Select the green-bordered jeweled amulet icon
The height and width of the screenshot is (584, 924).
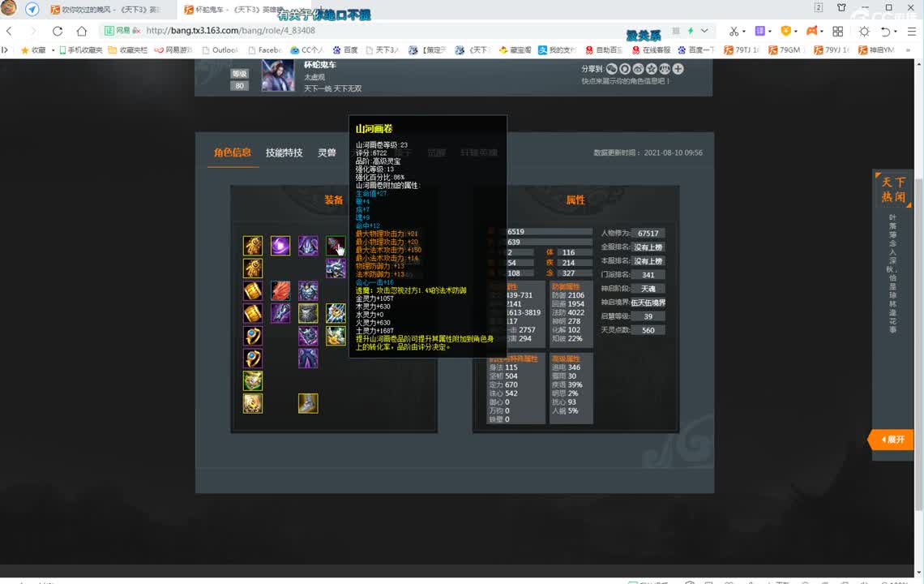coord(253,381)
